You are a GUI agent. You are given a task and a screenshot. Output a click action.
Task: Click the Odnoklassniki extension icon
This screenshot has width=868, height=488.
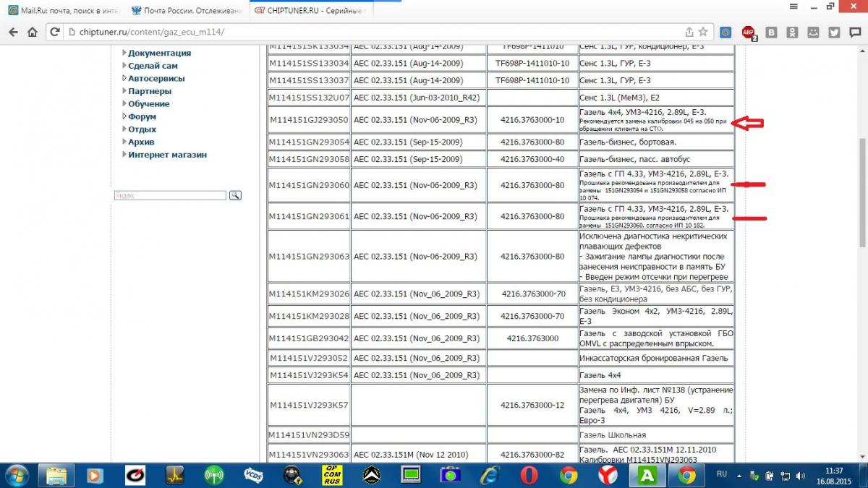click(793, 33)
